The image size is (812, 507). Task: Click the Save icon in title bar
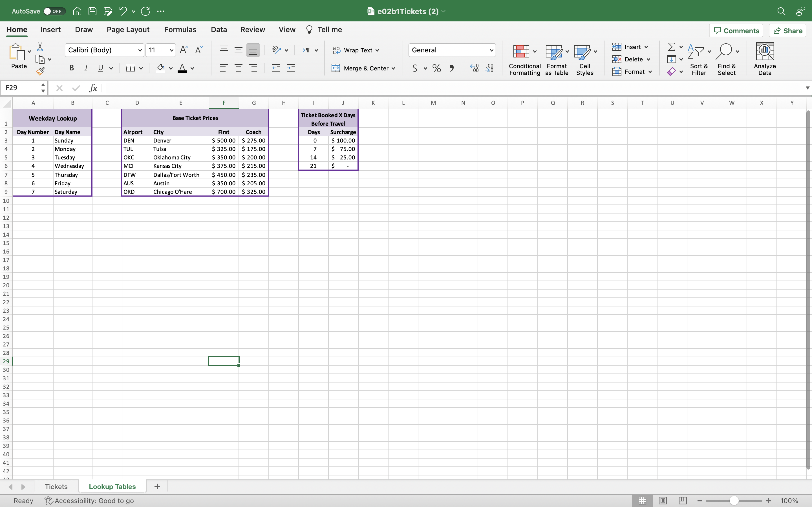pyautogui.click(x=92, y=11)
